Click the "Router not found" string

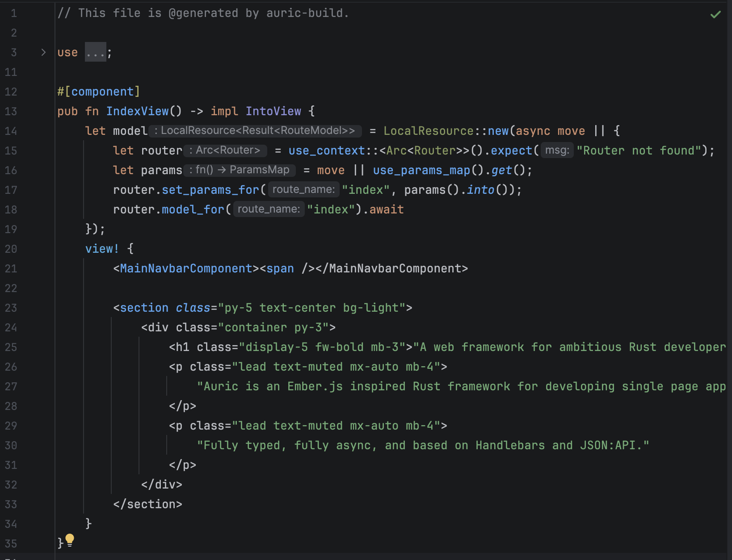click(x=639, y=150)
